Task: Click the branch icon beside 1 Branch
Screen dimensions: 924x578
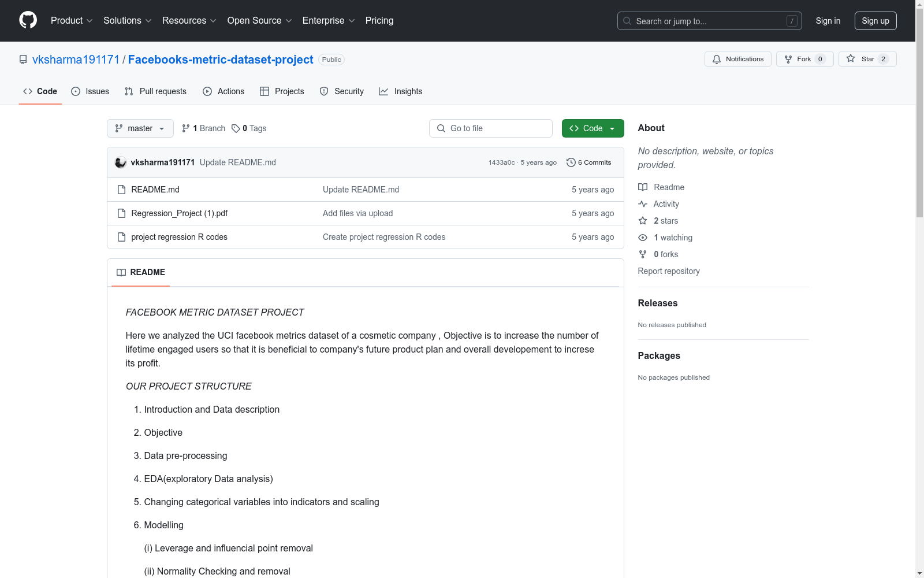Action: [x=186, y=128]
